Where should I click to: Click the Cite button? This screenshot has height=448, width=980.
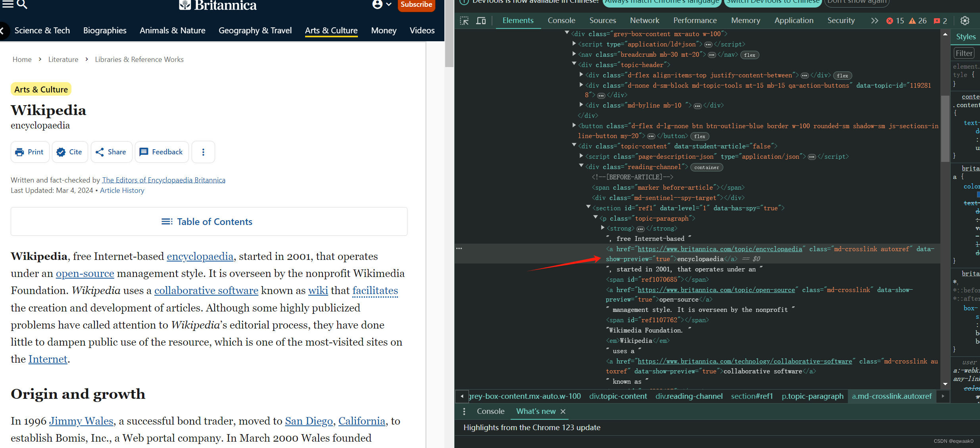[x=69, y=152]
